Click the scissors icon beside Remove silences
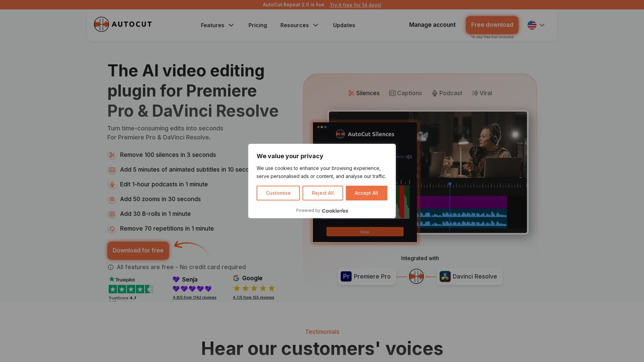 pyautogui.click(x=112, y=155)
